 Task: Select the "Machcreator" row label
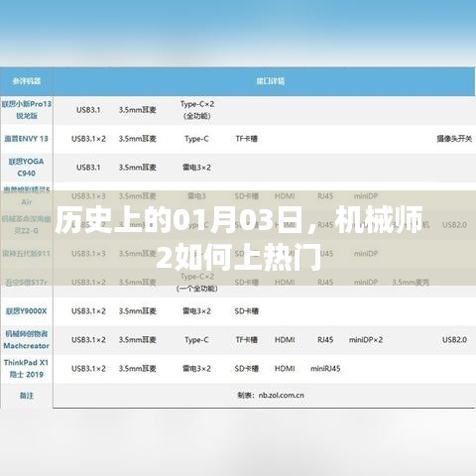point(27,340)
